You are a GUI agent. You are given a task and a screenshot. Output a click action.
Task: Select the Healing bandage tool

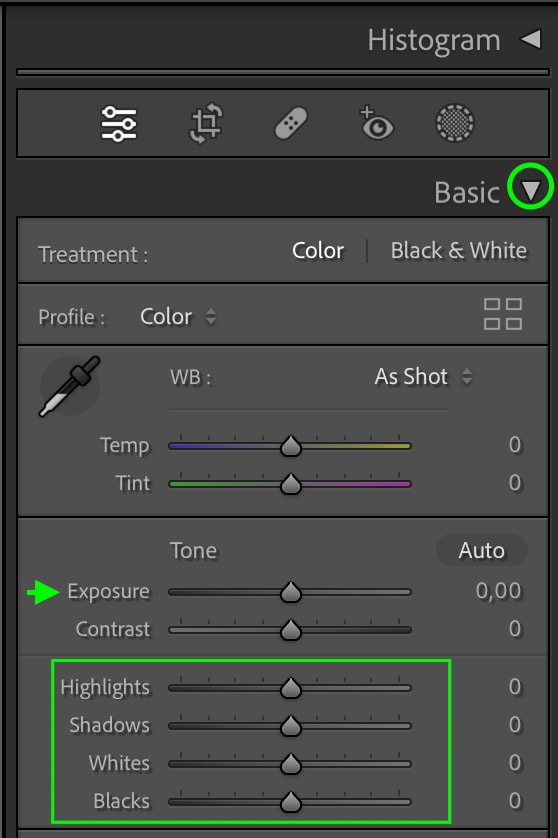[x=291, y=123]
